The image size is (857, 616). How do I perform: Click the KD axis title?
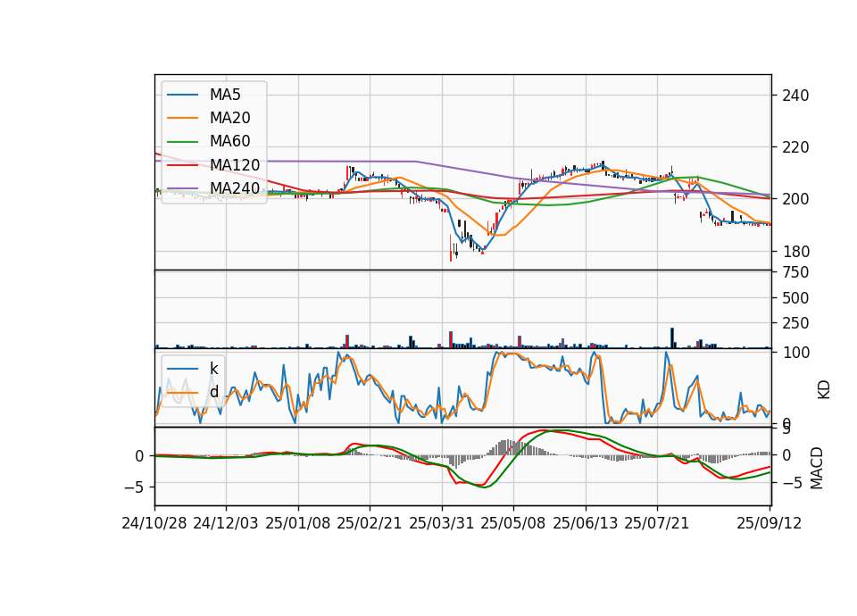coord(824,390)
